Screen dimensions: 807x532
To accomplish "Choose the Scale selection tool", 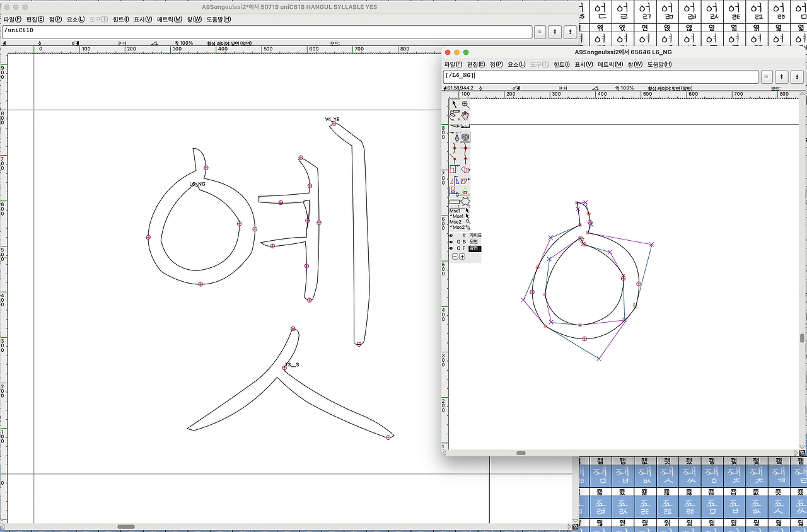I will click(x=454, y=170).
